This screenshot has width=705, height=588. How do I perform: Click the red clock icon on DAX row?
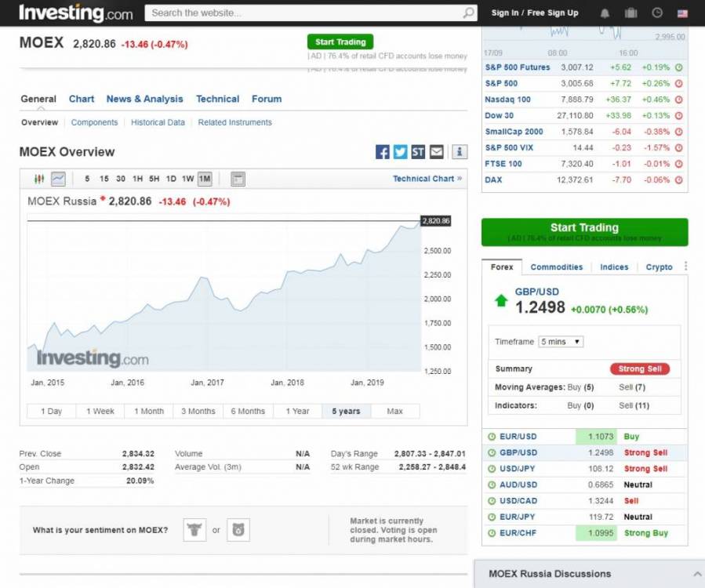click(679, 180)
